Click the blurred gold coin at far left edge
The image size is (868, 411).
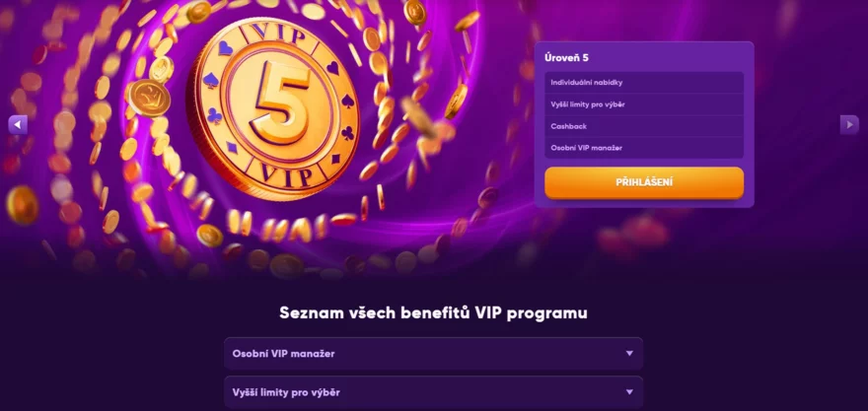[22, 205]
